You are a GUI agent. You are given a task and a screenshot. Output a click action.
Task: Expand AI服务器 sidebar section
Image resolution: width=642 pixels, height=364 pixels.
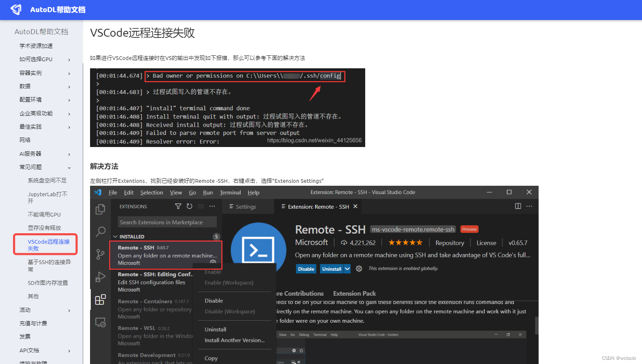(69, 154)
